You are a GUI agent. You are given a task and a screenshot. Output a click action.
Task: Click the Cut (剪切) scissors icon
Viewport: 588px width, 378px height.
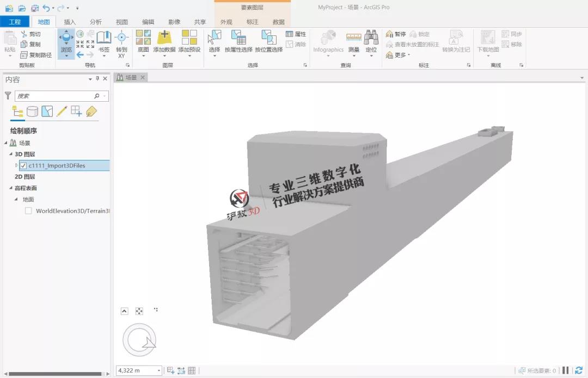[24, 34]
